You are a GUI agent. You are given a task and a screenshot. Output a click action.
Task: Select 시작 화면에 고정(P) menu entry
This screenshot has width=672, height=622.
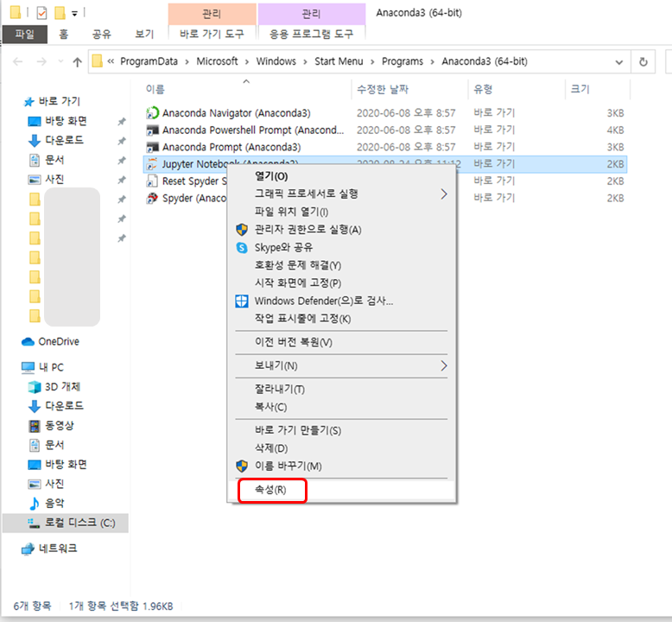click(x=341, y=282)
